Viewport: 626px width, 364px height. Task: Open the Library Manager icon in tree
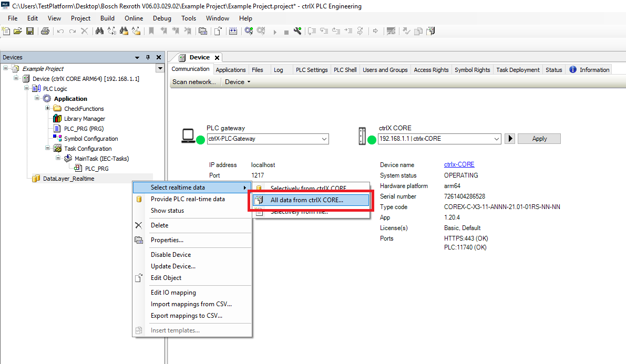click(57, 119)
